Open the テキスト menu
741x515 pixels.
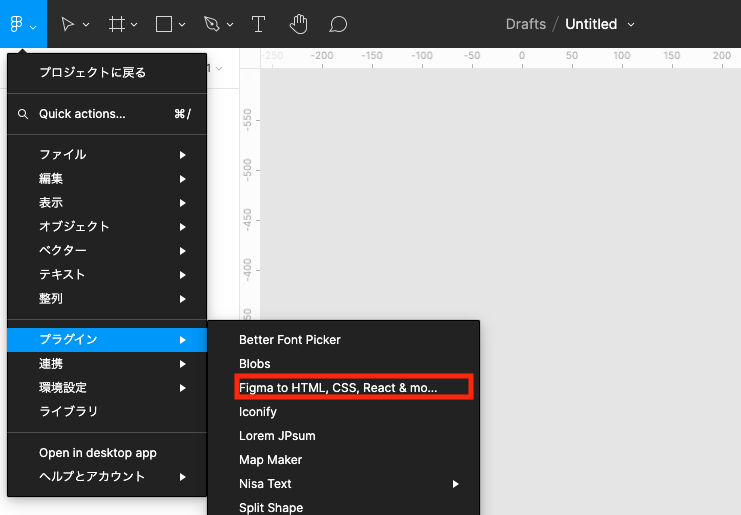(107, 275)
